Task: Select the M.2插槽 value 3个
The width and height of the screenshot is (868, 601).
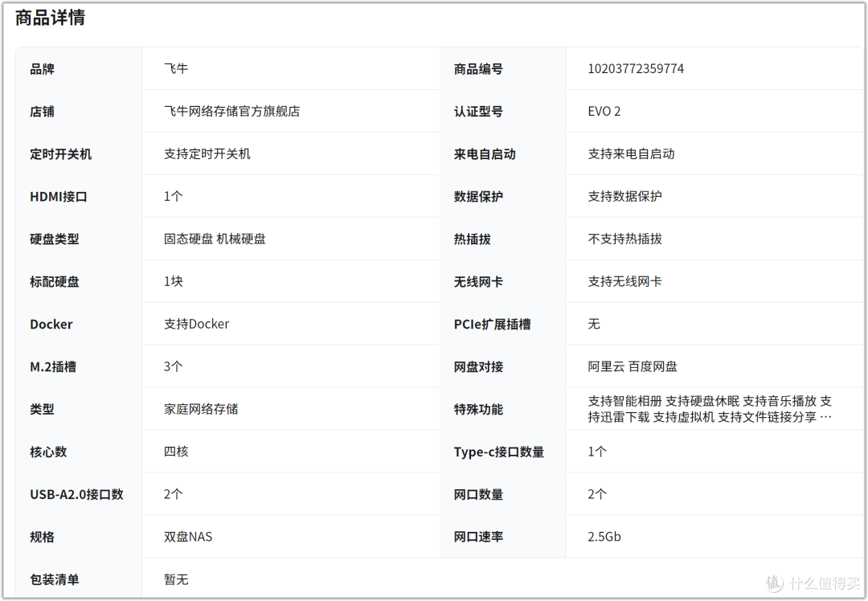Action: [174, 367]
